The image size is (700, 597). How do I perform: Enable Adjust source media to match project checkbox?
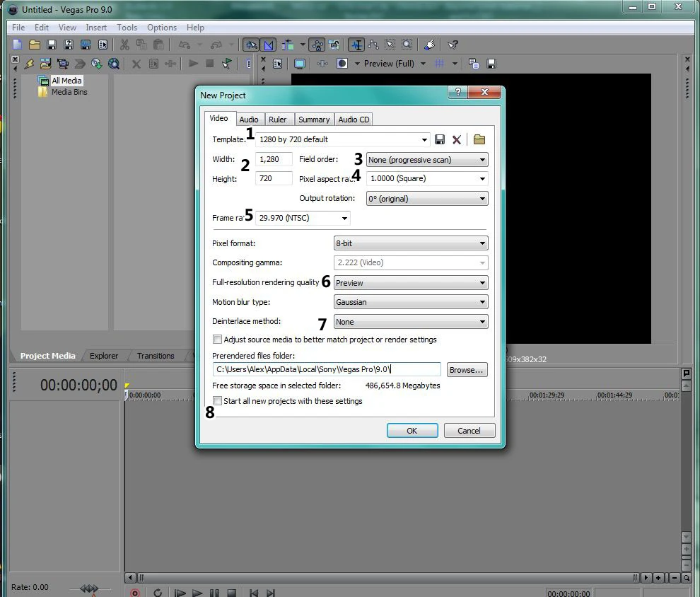coord(218,340)
